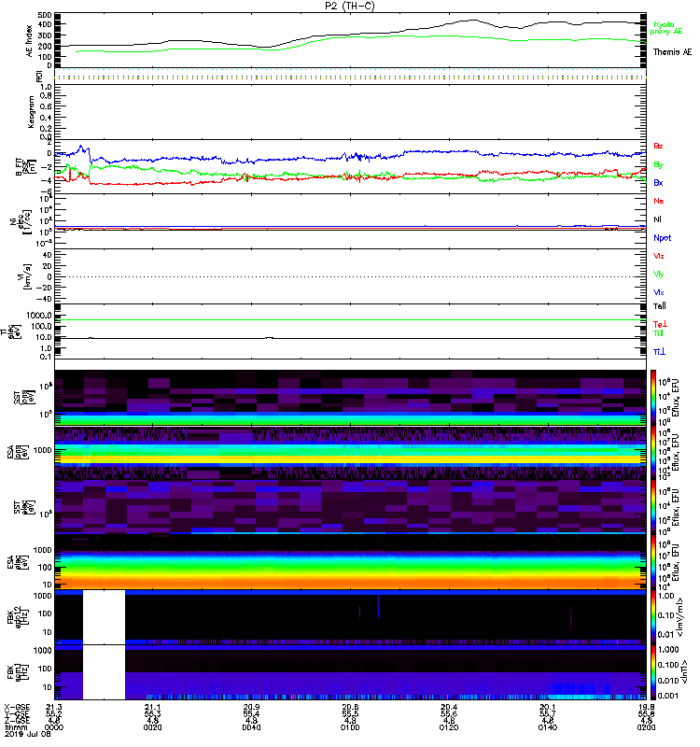Click the white data gap in FBK edc12 panel
The image size is (700, 747).
(x=104, y=617)
